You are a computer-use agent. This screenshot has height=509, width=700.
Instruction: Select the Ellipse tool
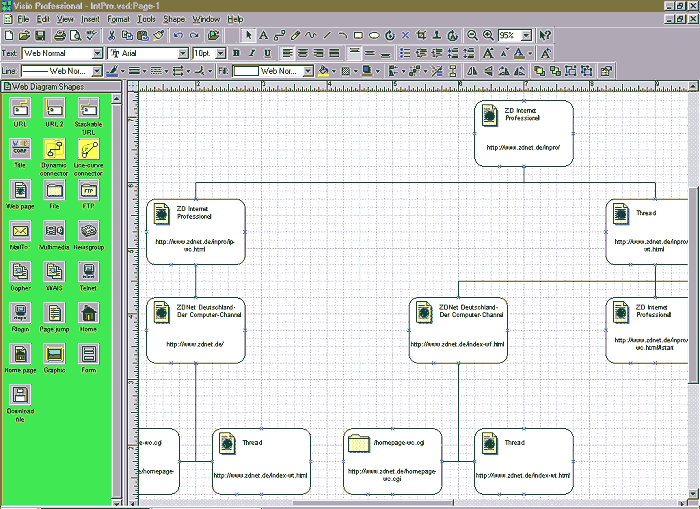tap(374, 35)
